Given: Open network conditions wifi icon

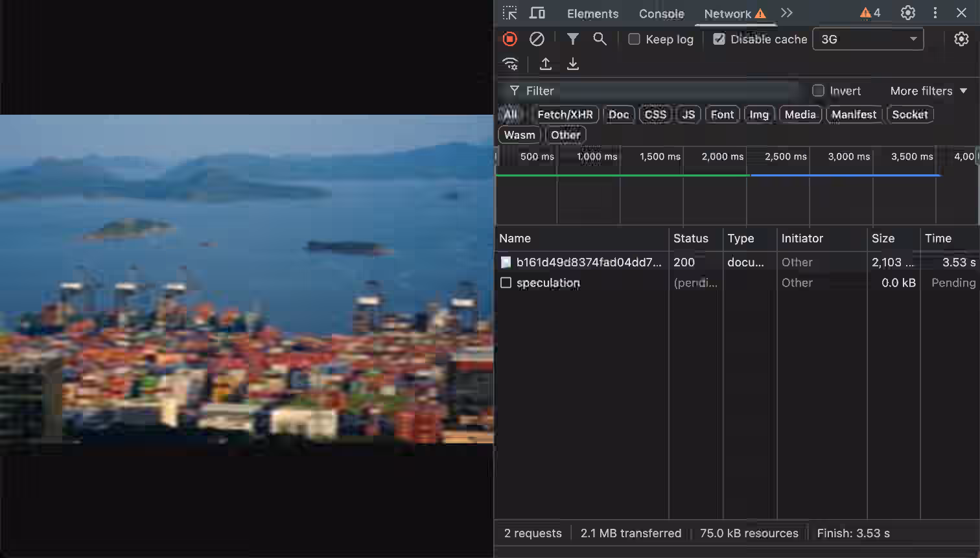Looking at the screenshot, I should (511, 64).
